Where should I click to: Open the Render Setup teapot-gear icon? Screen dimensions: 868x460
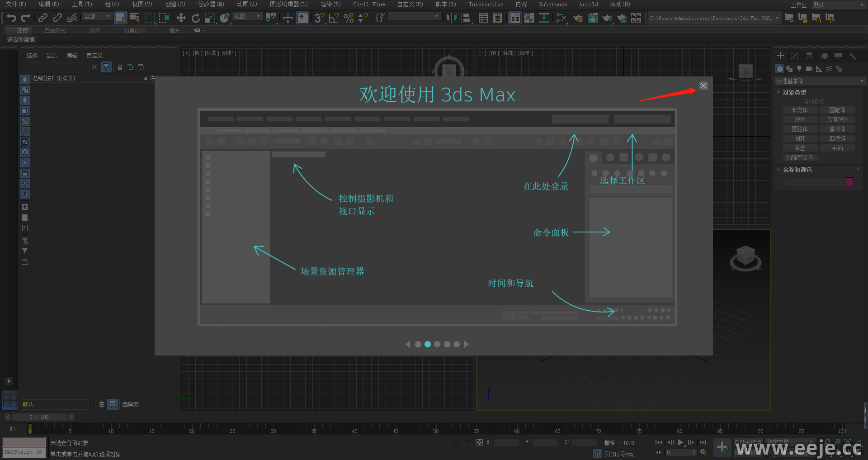click(x=578, y=18)
